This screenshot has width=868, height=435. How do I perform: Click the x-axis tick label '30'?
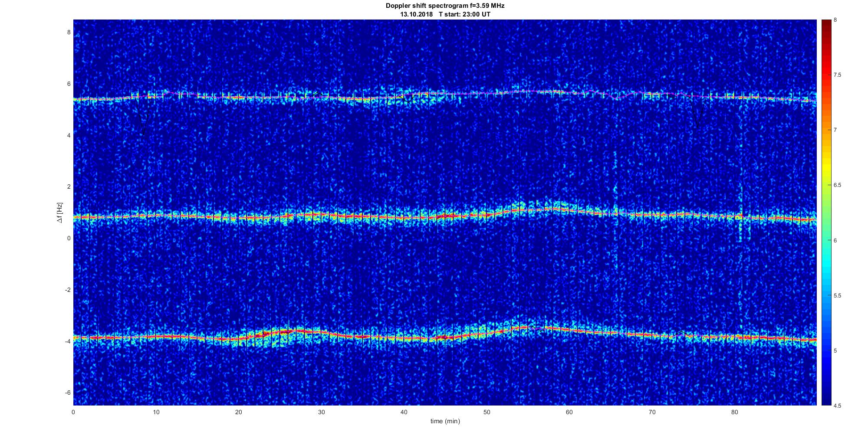point(321,412)
